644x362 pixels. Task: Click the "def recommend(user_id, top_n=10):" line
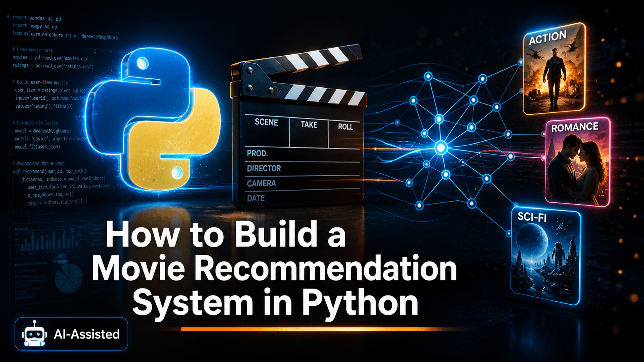pyautogui.click(x=50, y=171)
